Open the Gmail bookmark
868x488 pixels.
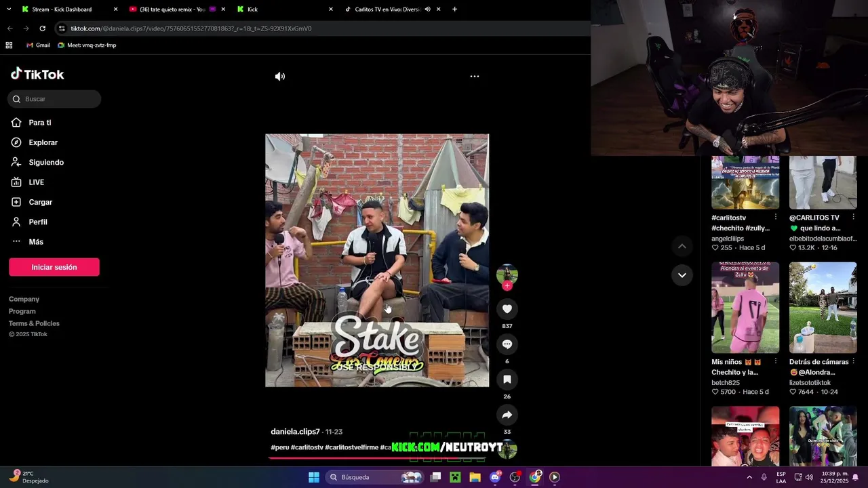(38, 45)
